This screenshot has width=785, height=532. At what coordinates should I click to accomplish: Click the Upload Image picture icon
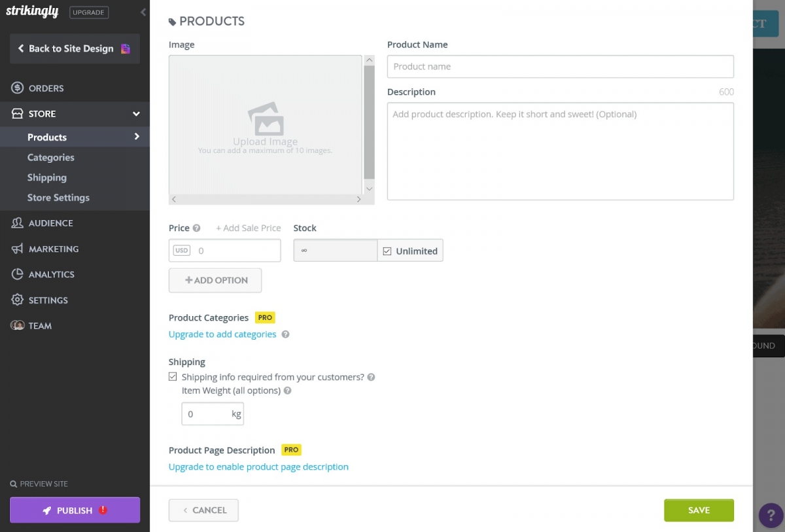[266, 119]
